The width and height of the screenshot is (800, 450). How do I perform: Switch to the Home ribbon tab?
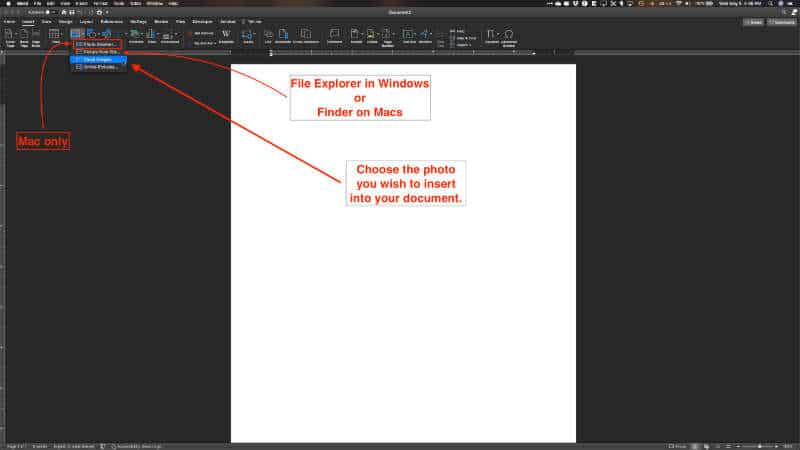click(x=10, y=22)
